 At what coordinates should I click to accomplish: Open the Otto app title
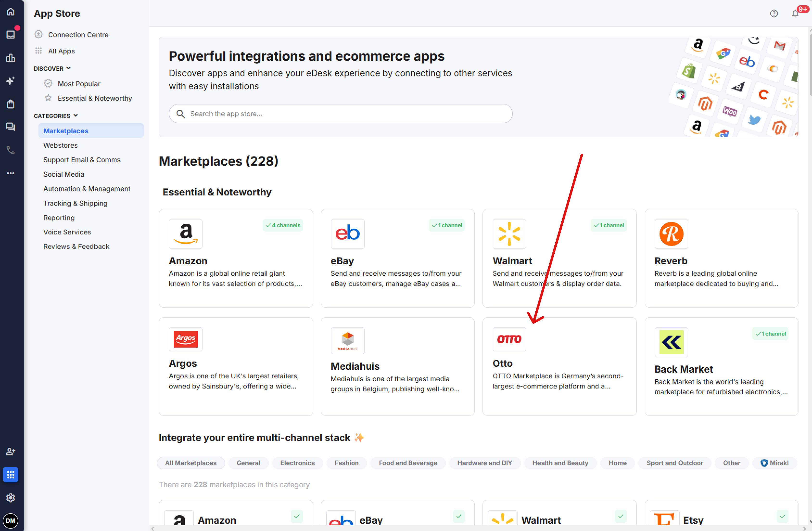[x=502, y=363]
